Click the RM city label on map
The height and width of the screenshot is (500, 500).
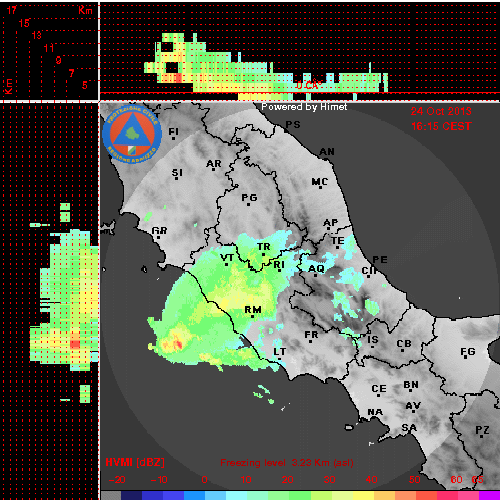click(253, 310)
